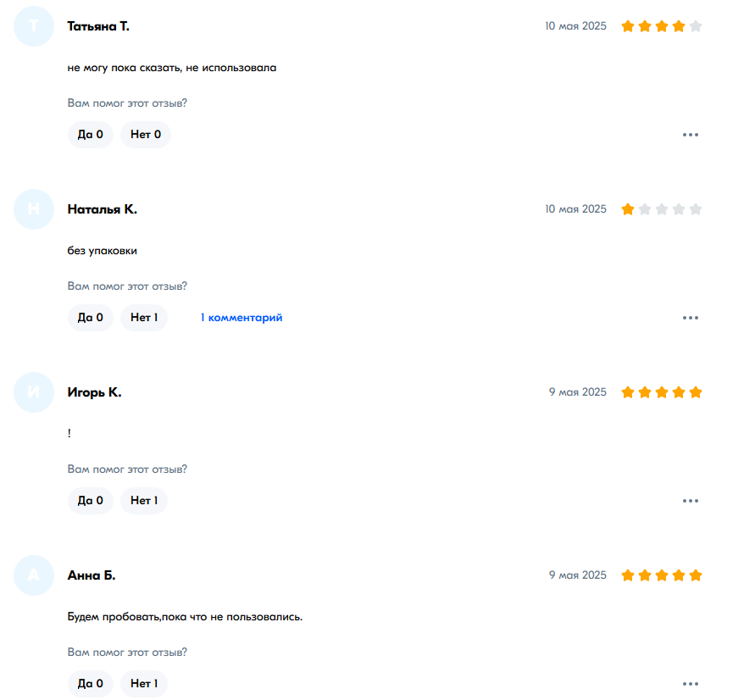Vote Нет on Анна Б. review
744x700 pixels.
click(x=144, y=684)
